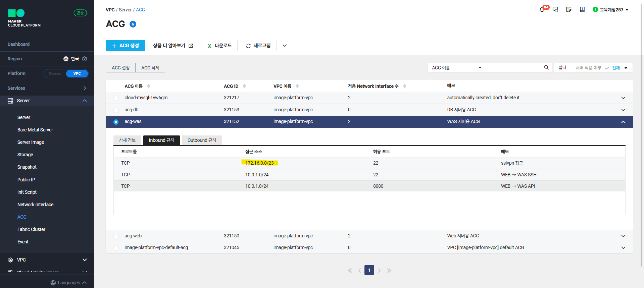Open the toolbar more-options chevron dropdown
This screenshot has height=288, width=644.
285,46
